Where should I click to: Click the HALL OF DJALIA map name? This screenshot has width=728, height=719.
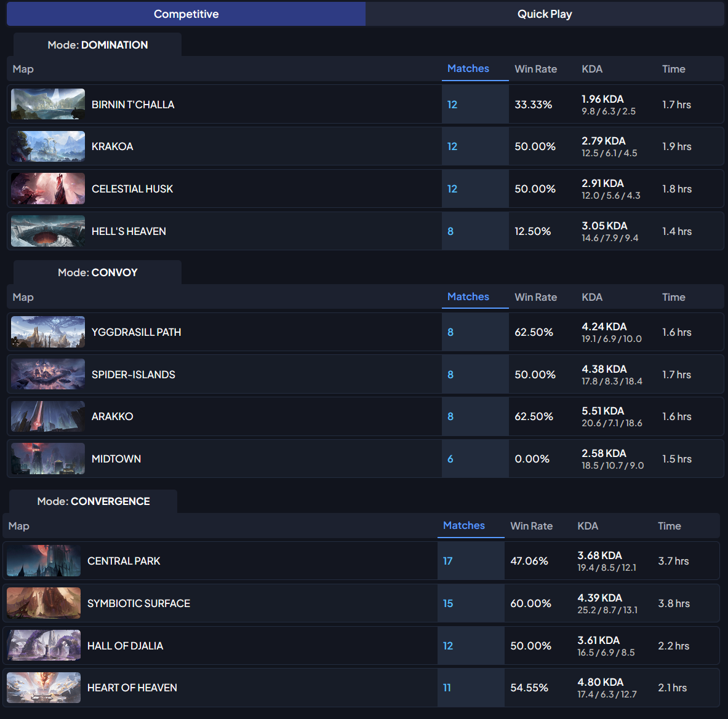click(x=126, y=646)
